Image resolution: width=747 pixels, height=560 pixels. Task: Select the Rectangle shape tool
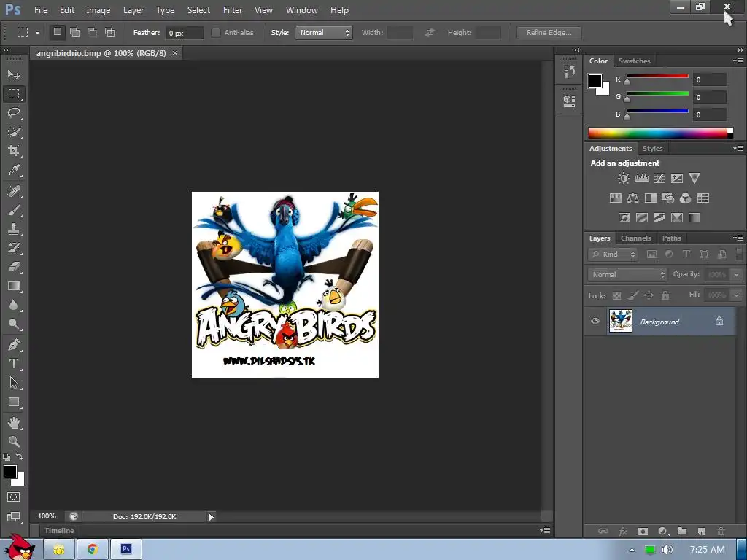tap(14, 402)
